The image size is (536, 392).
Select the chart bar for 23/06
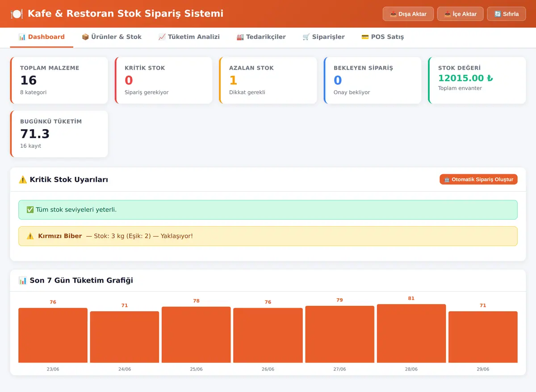point(53,335)
